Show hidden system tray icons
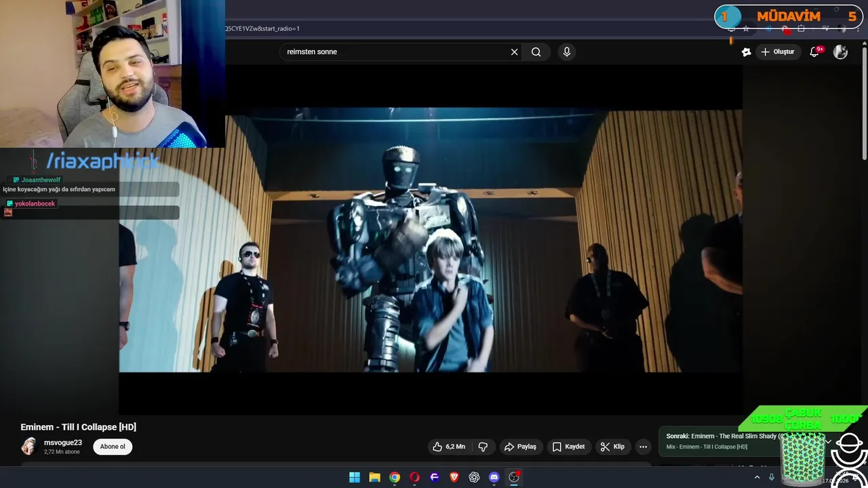This screenshot has width=868, height=488. click(x=758, y=477)
